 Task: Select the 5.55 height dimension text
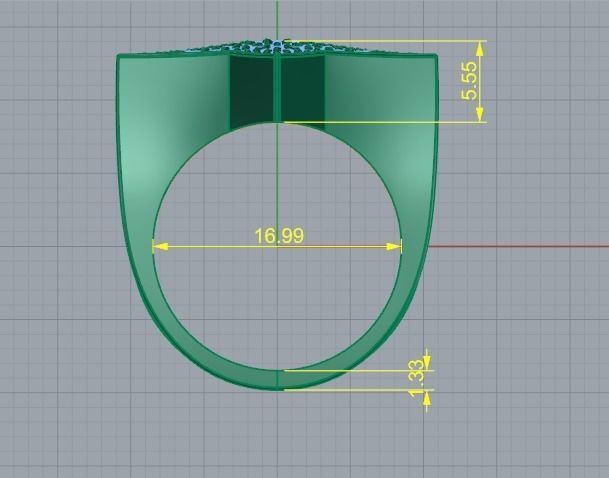click(469, 81)
